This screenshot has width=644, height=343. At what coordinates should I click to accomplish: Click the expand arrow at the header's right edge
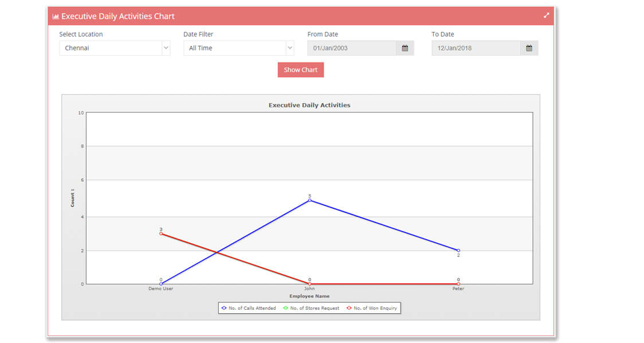click(546, 16)
